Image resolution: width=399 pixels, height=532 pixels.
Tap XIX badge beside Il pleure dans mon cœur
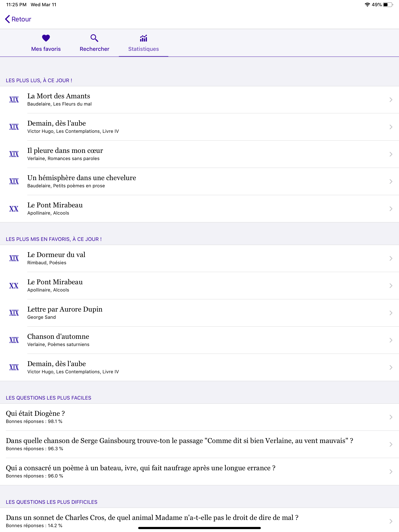tap(14, 154)
